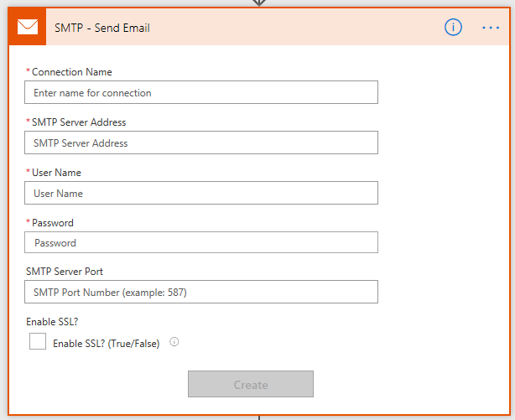Click the 'SMTP Server Address' field label
This screenshot has width=515, height=420.
[79, 122]
